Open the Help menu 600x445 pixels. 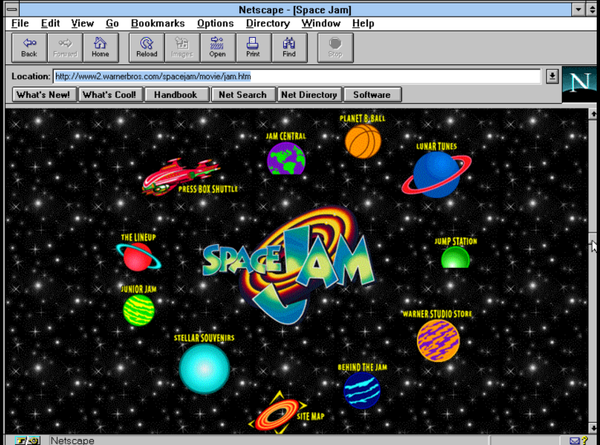[363, 23]
